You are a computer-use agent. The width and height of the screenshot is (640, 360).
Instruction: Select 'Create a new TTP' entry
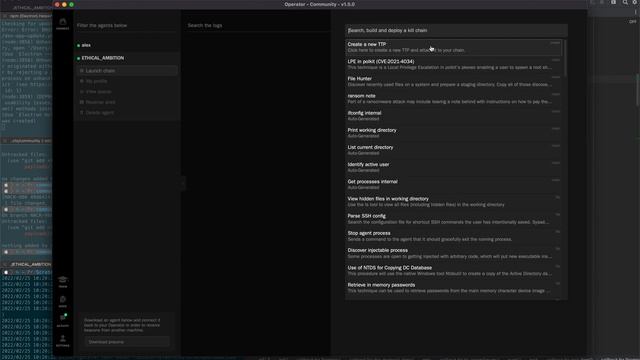point(454,47)
